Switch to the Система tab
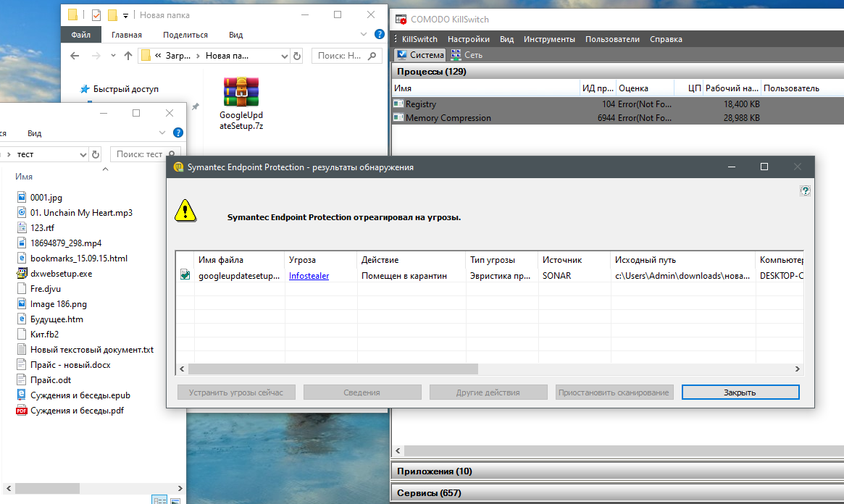Viewport: 844px width, 504px height. 419,55
